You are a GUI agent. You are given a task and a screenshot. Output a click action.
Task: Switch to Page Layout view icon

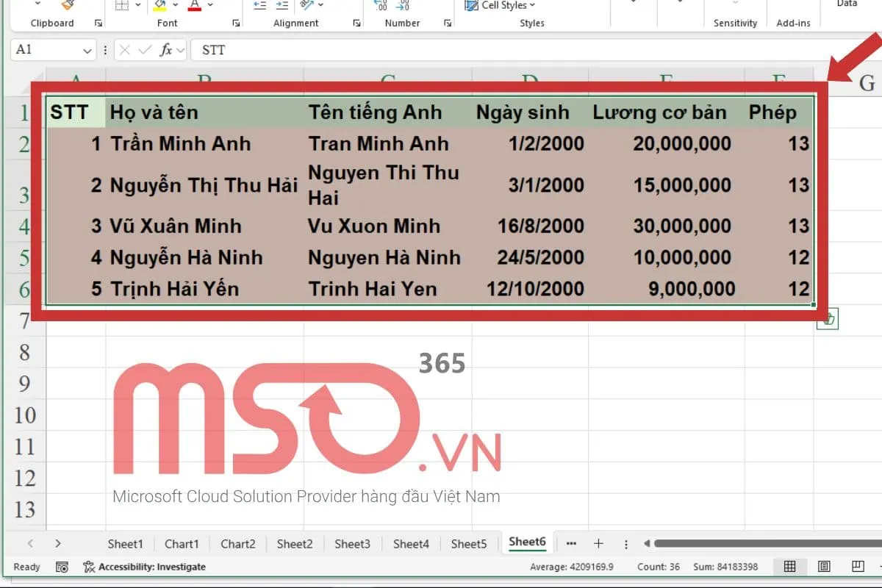(x=824, y=567)
